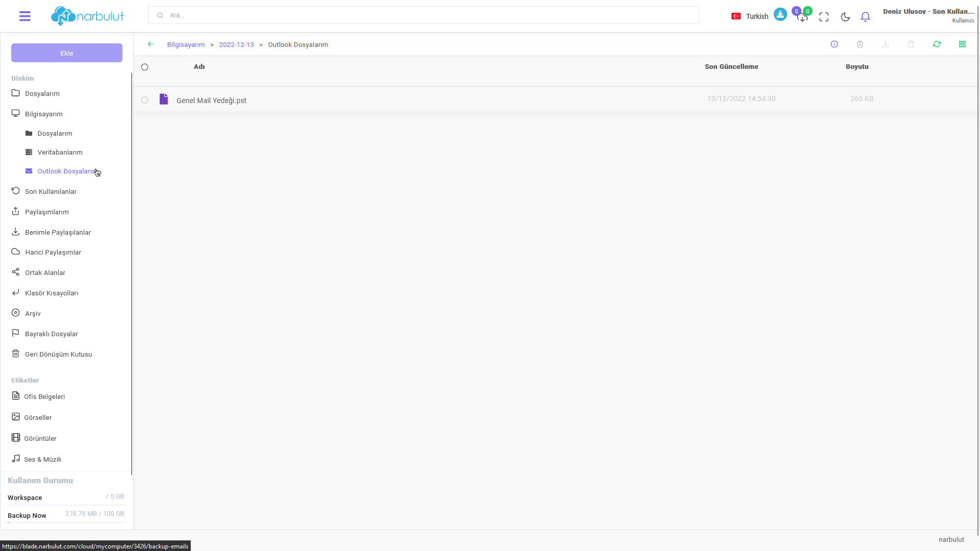Open the Turkish language dropdown
The height and width of the screenshot is (551, 980).
[x=750, y=16]
